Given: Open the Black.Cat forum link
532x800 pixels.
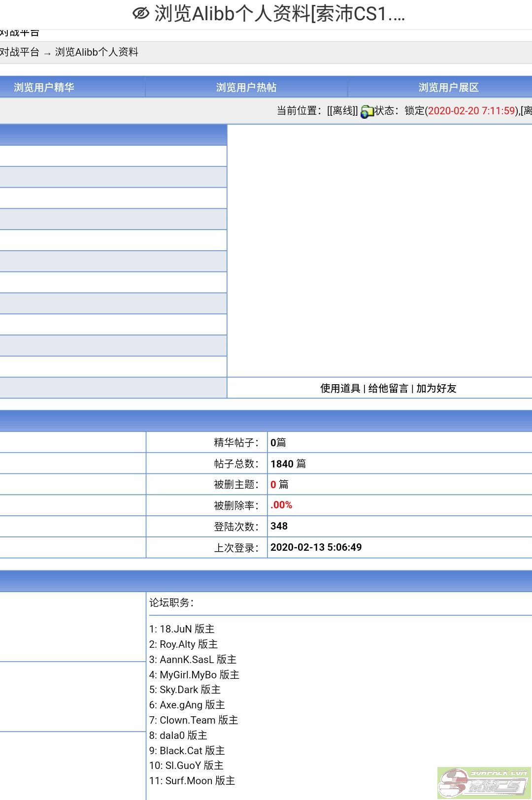Looking at the screenshot, I should click(181, 751).
